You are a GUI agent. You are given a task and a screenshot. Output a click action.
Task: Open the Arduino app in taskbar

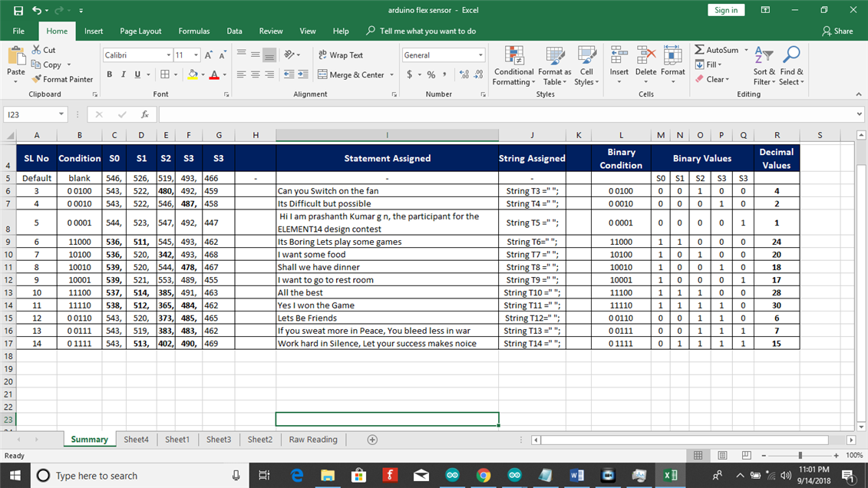pyautogui.click(x=452, y=476)
